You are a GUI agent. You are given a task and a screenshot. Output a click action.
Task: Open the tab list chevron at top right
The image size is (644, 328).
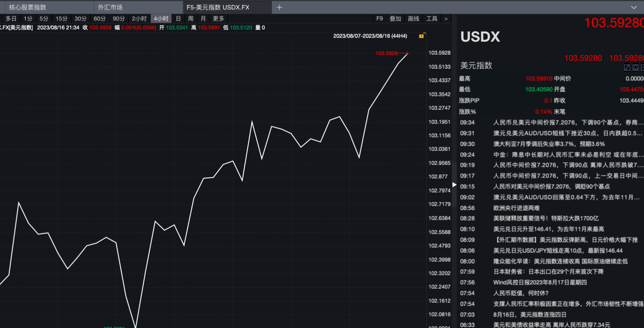pos(634,7)
